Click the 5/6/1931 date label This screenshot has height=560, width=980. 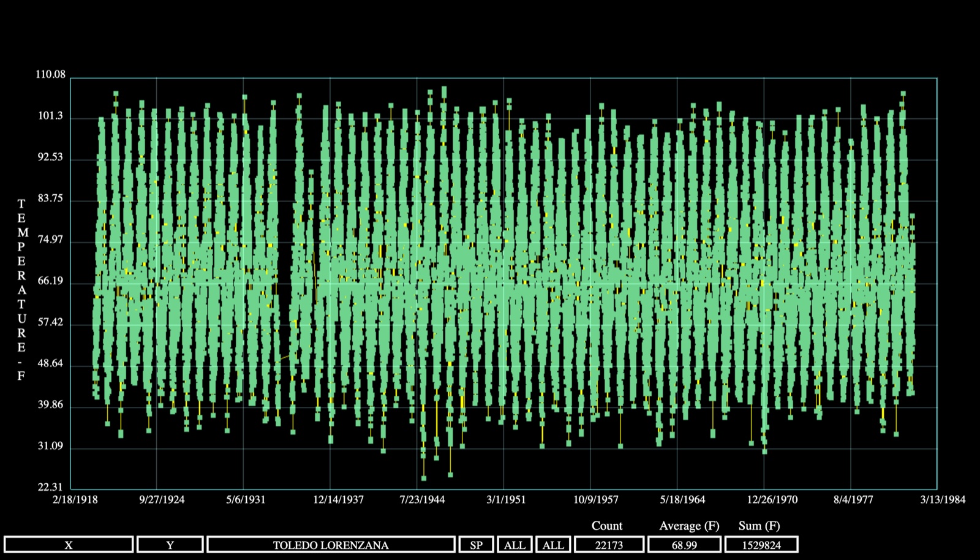[x=246, y=499]
